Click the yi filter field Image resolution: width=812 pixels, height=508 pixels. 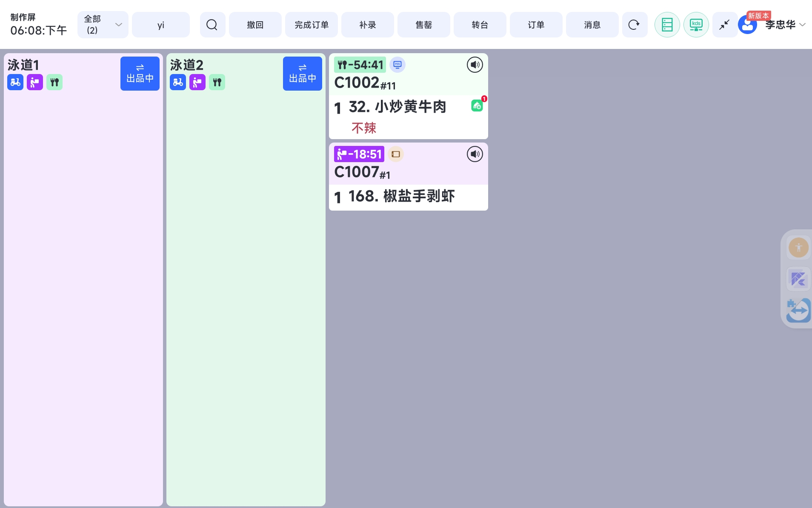point(161,25)
